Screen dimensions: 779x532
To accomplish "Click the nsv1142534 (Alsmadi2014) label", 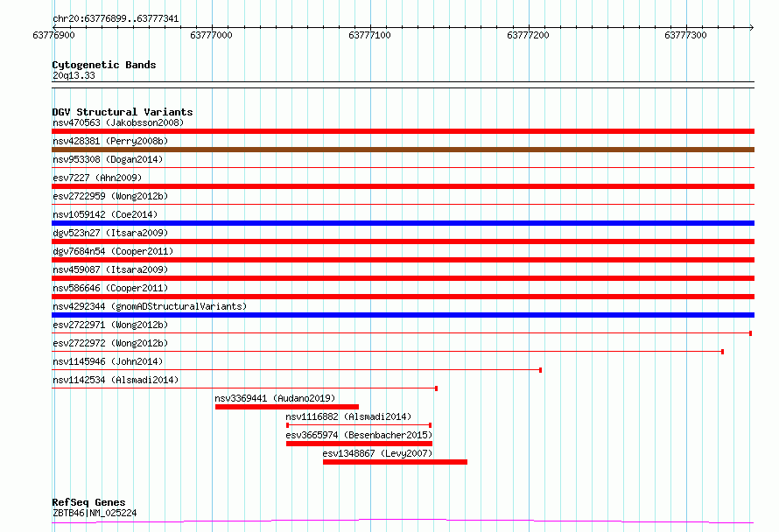I will point(116,380).
